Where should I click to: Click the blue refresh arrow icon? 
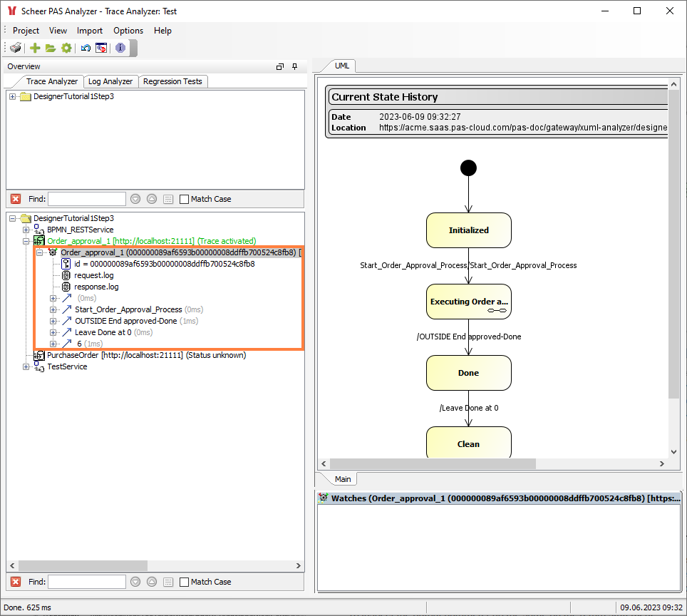coord(86,48)
